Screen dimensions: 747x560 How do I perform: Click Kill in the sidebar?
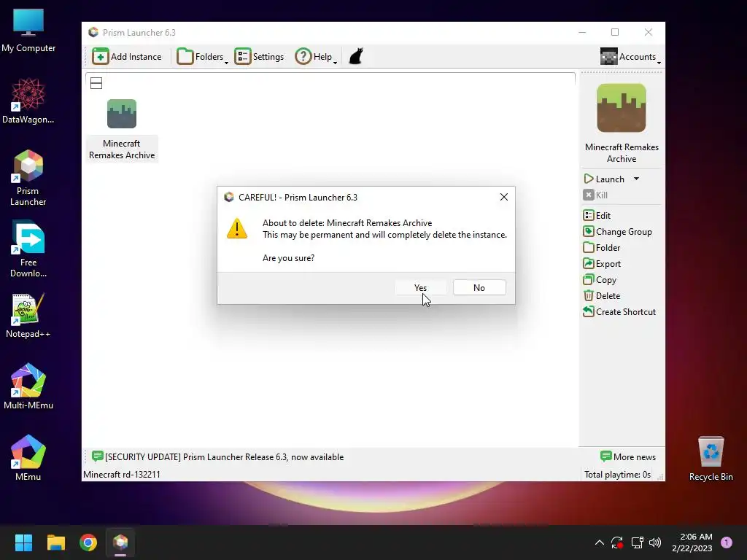(x=595, y=195)
